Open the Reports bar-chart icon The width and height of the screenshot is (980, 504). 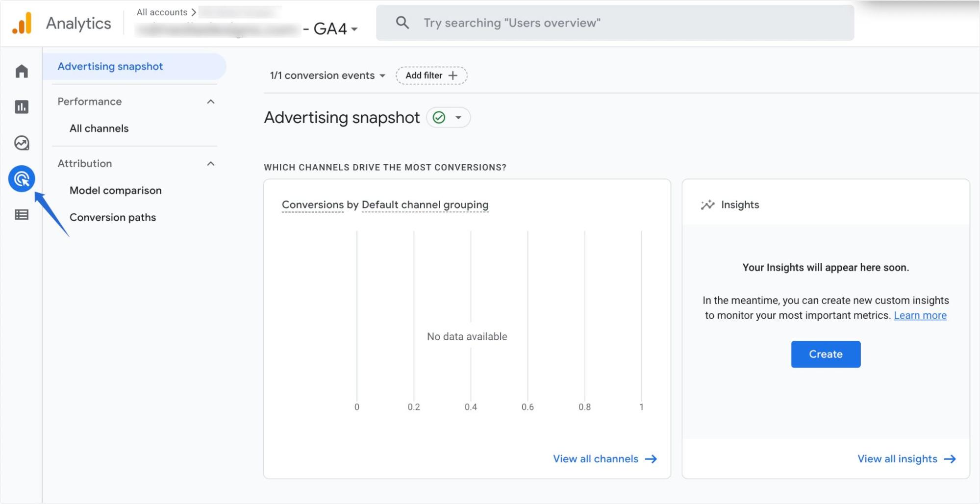pos(22,107)
